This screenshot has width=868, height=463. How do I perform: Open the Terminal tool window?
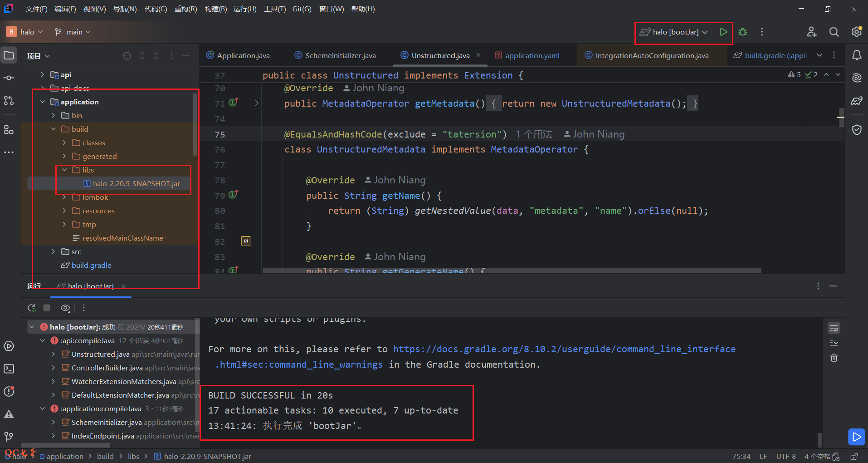9,369
